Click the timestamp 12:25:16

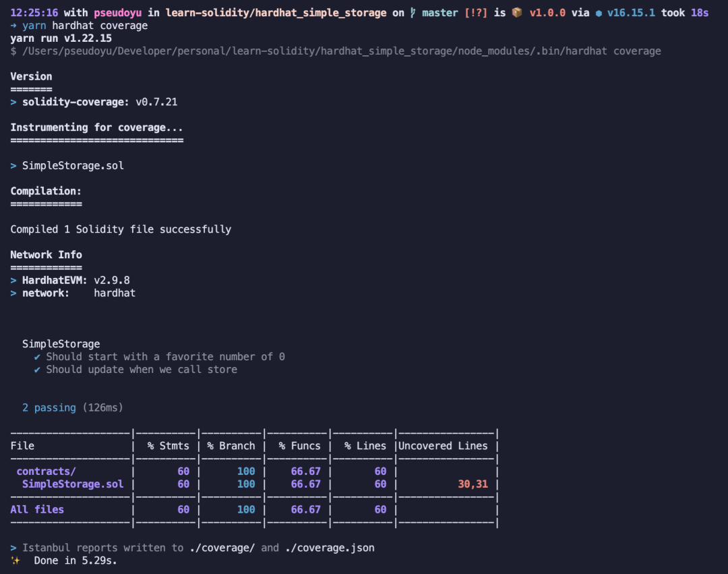pyautogui.click(x=34, y=13)
